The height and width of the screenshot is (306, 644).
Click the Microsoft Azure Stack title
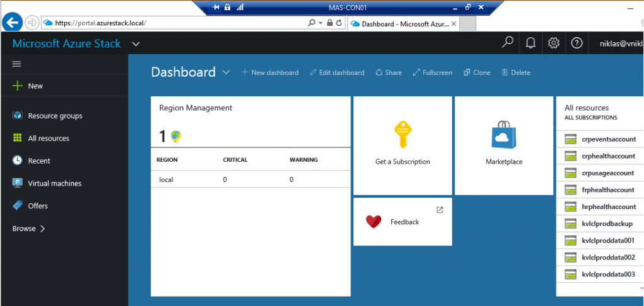[x=67, y=43]
